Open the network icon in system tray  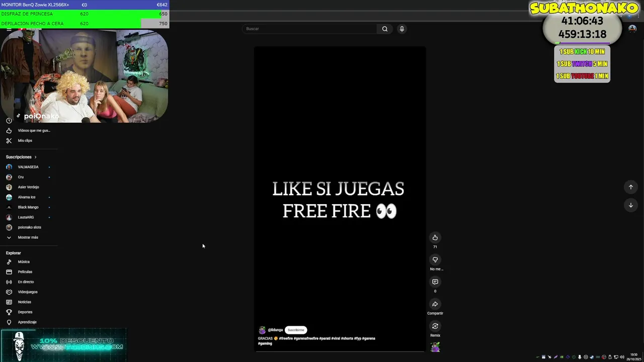(616, 357)
